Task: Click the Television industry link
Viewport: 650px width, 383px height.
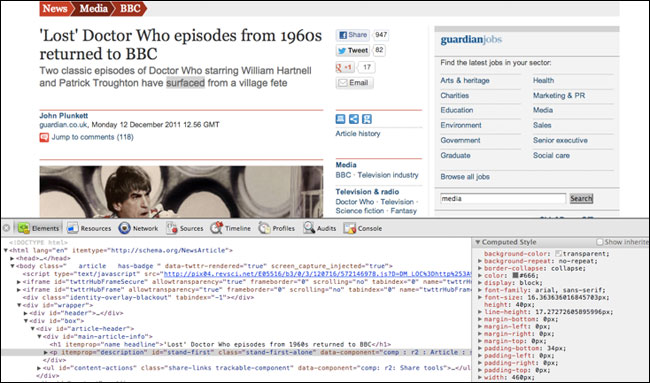Action: click(x=388, y=175)
